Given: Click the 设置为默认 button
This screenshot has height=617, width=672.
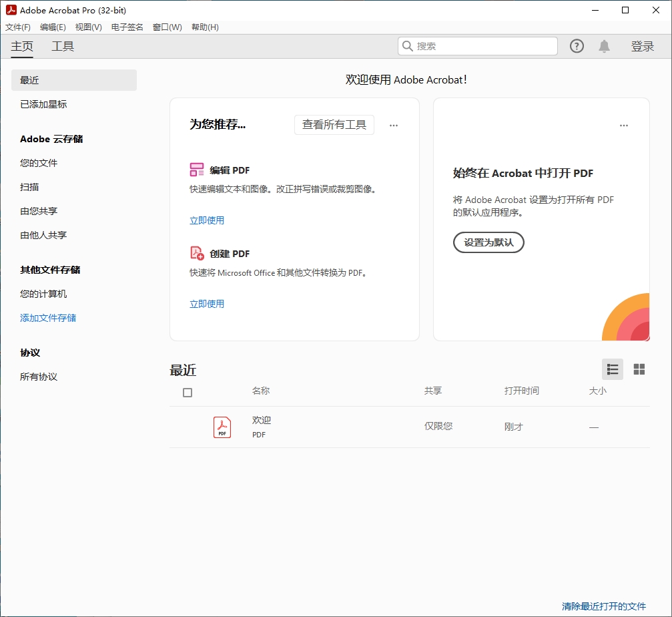Looking at the screenshot, I should click(x=488, y=242).
